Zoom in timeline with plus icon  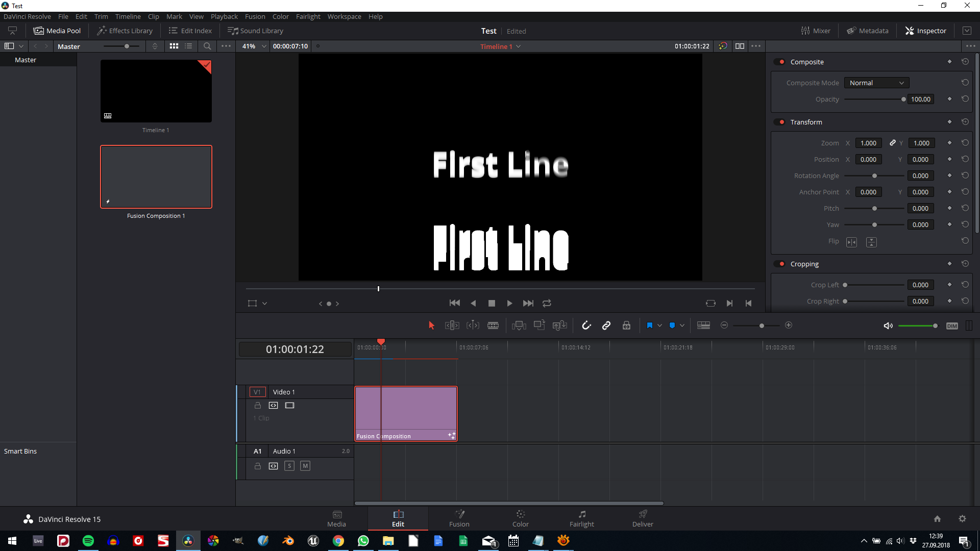[789, 325]
